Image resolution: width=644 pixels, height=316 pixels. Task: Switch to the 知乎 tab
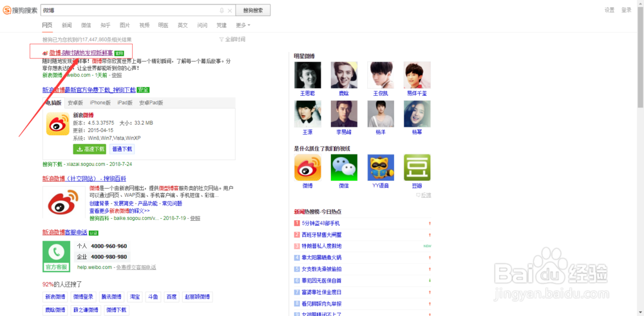pos(106,26)
